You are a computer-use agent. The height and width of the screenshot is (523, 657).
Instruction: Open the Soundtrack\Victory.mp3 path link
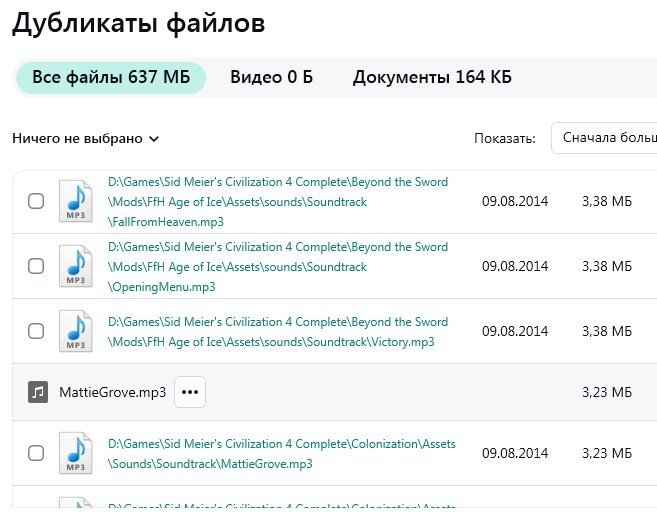point(278,332)
